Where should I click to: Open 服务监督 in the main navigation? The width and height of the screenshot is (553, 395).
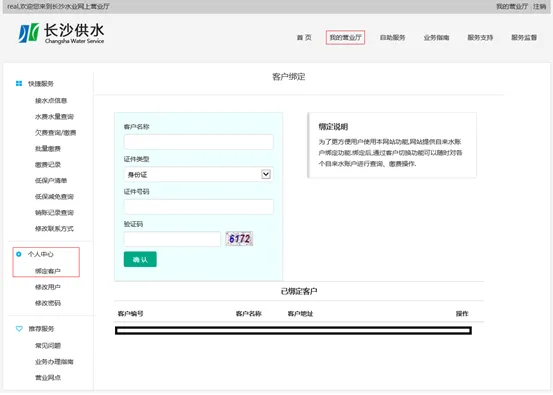(x=524, y=37)
